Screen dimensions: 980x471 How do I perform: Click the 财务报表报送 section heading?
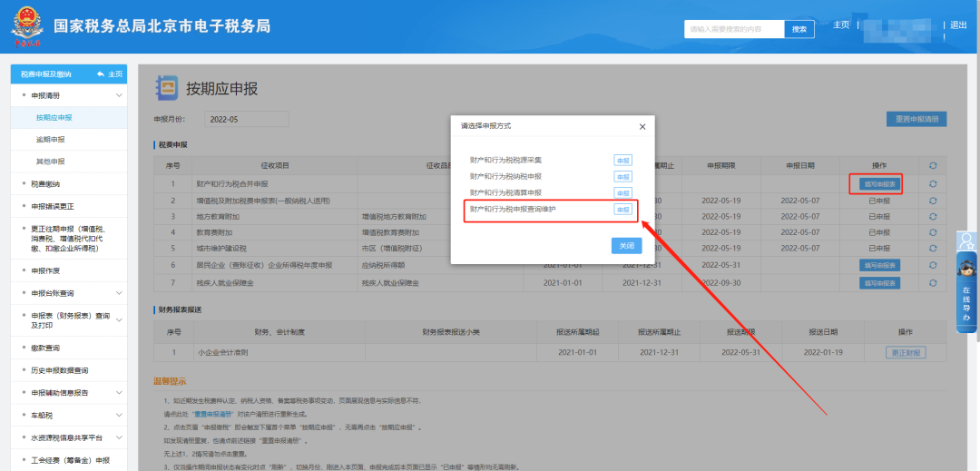point(180,309)
